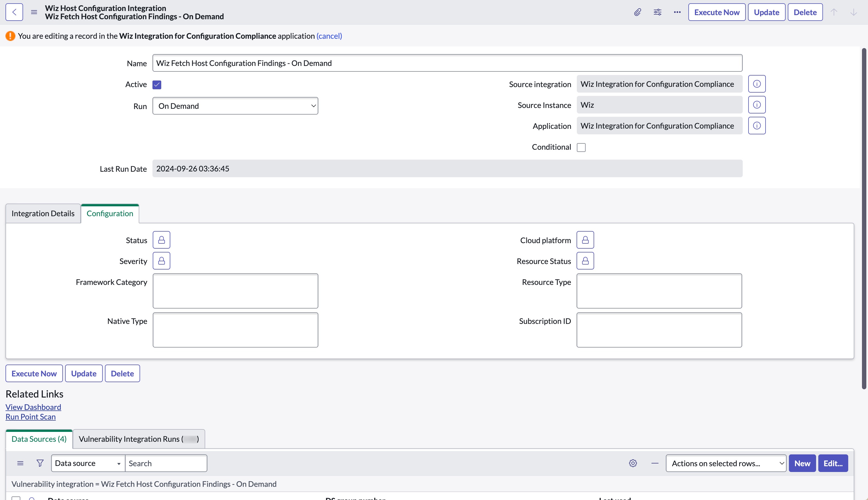
Task: Expand the Run dropdown set to On Demand
Action: (x=235, y=106)
